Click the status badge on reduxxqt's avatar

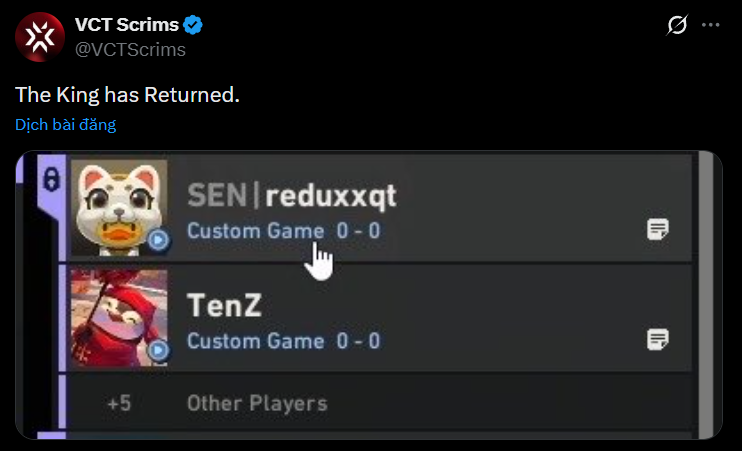point(159,240)
